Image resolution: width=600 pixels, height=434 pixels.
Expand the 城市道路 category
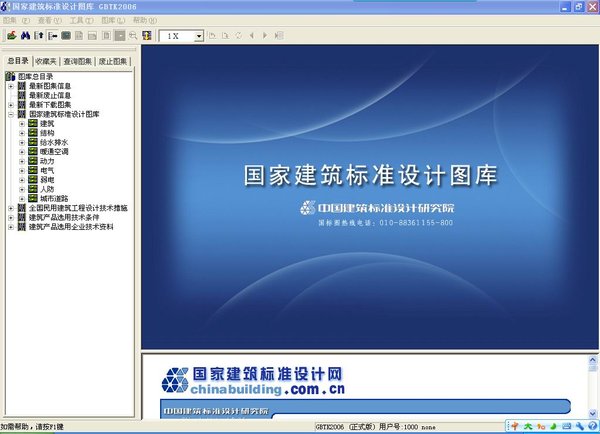(22, 199)
